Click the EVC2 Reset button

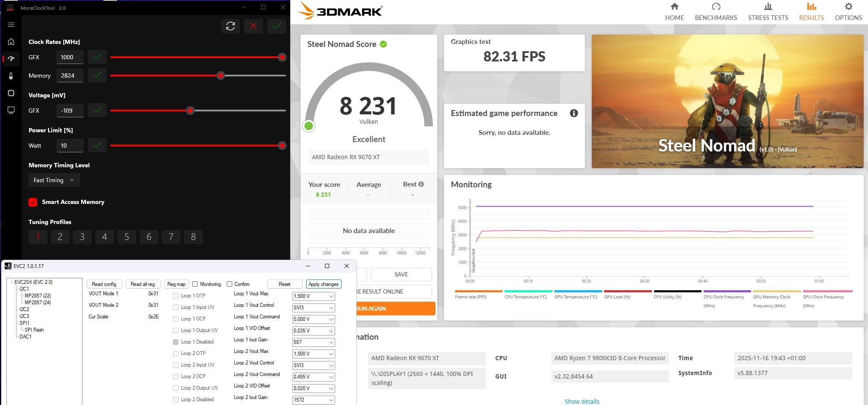pos(285,284)
